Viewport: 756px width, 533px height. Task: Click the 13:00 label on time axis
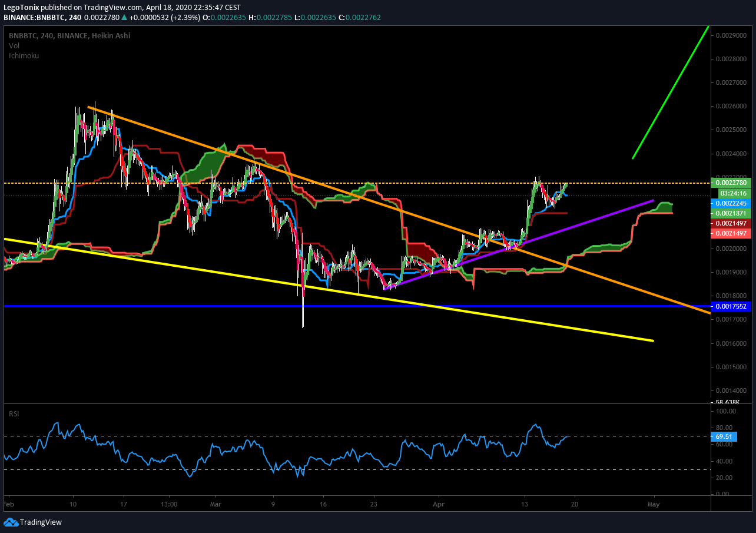pyautogui.click(x=169, y=505)
